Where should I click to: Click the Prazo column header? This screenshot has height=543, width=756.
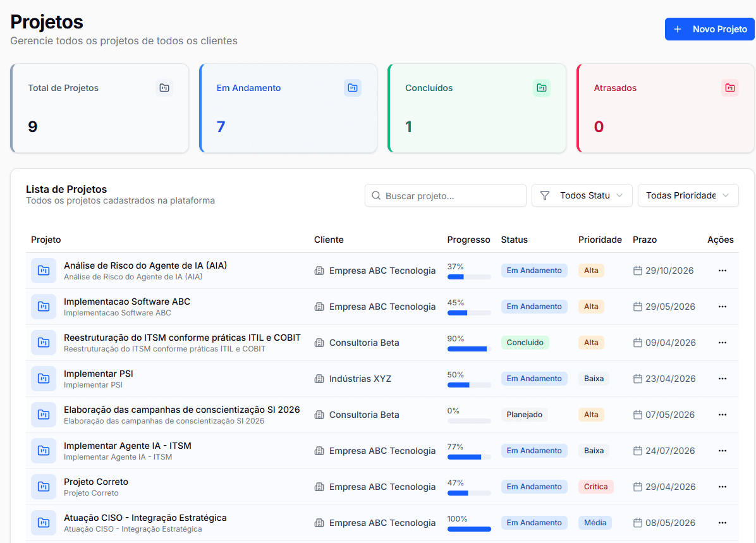pyautogui.click(x=645, y=240)
